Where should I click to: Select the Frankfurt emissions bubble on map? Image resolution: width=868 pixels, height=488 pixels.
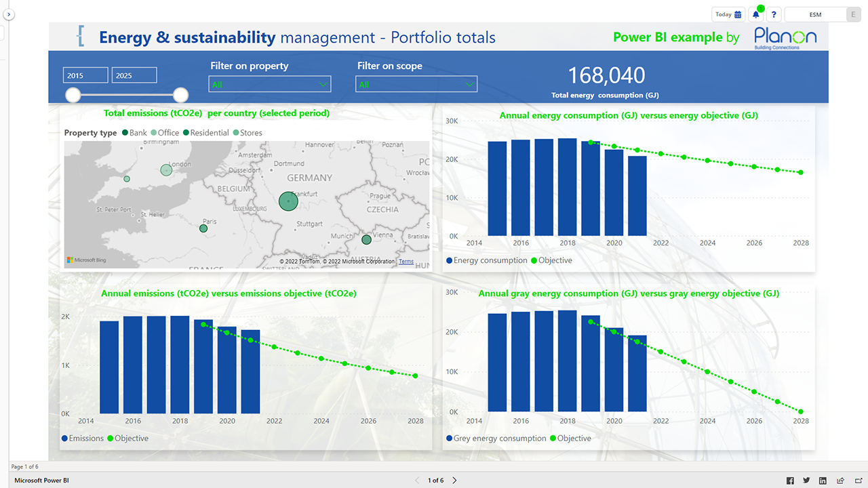tap(289, 201)
